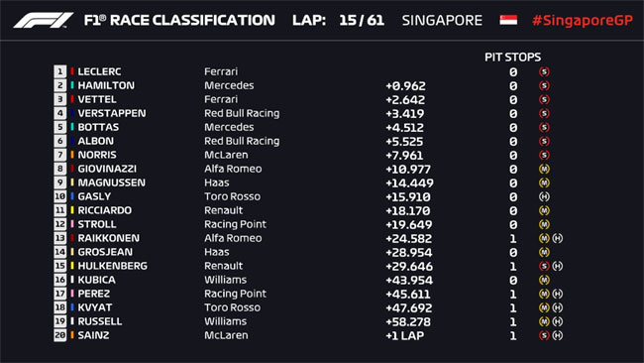Select the LAP 15 / 61 counter
644x363 pixels.
(339, 20)
